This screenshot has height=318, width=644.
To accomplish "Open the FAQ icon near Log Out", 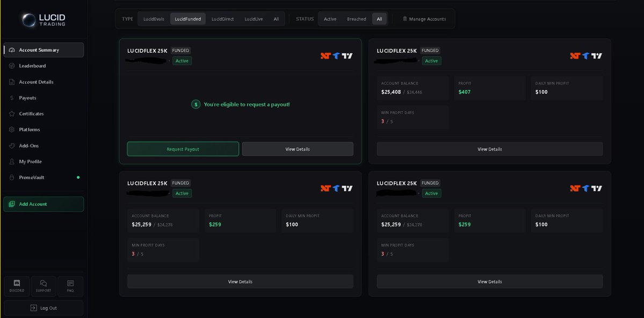I will 70,283.
